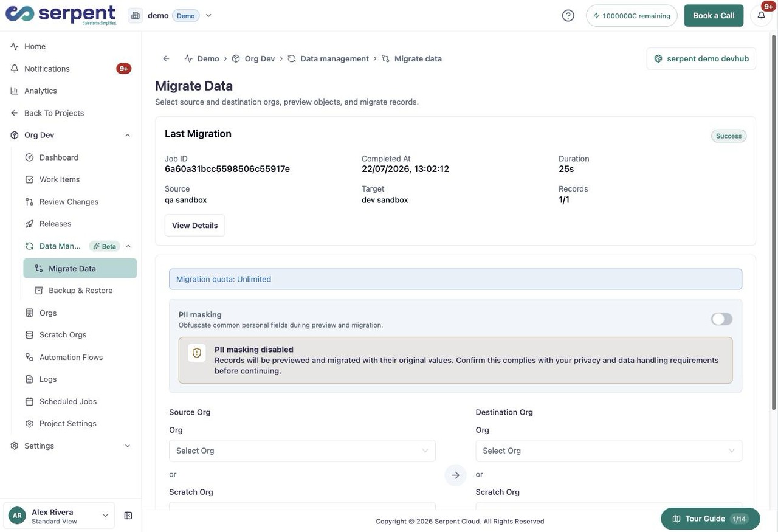Click the Job ID 6a60a31bcc5598506c55917e
Image resolution: width=778 pixels, height=532 pixels.
click(227, 169)
